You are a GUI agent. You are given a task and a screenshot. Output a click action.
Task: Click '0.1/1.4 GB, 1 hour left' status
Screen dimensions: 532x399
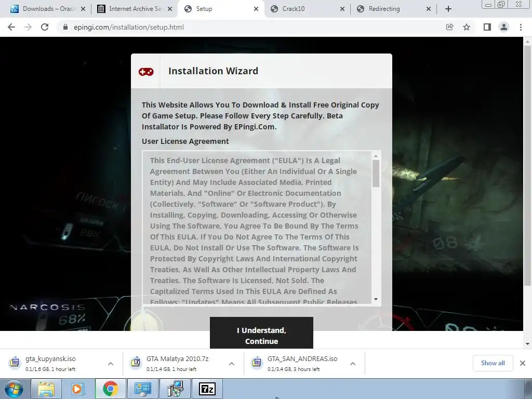click(171, 369)
